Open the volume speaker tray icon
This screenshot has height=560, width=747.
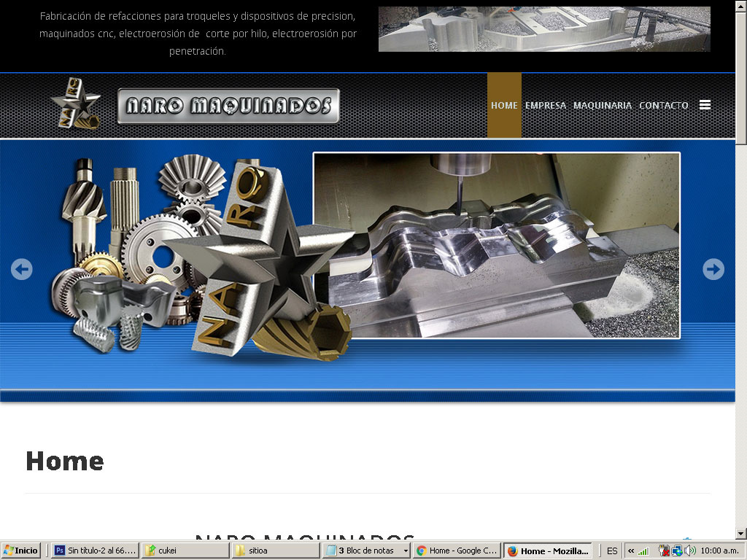[x=690, y=551]
